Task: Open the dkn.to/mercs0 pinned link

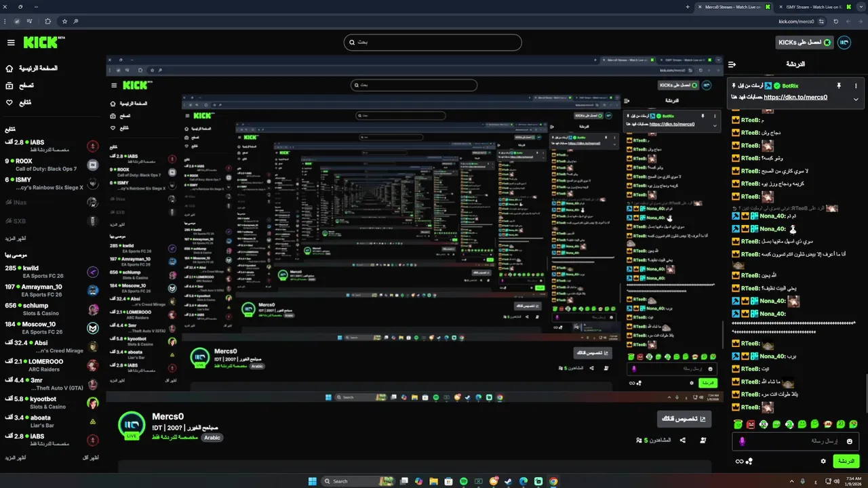Action: pyautogui.click(x=795, y=97)
